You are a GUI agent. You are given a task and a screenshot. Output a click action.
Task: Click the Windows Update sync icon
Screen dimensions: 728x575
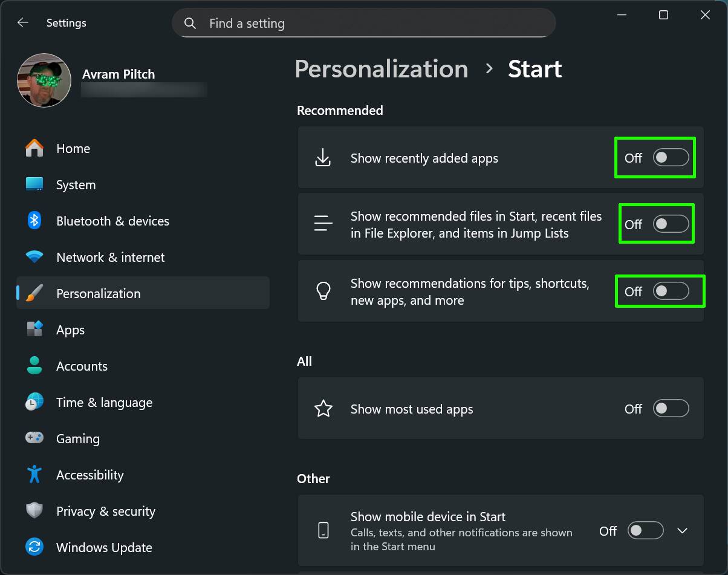(34, 547)
